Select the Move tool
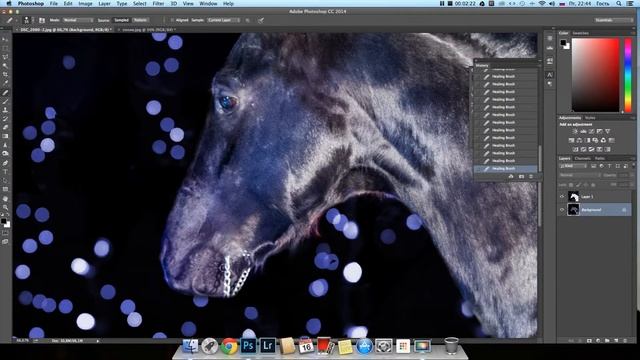This screenshot has height=360, width=640. point(5,39)
